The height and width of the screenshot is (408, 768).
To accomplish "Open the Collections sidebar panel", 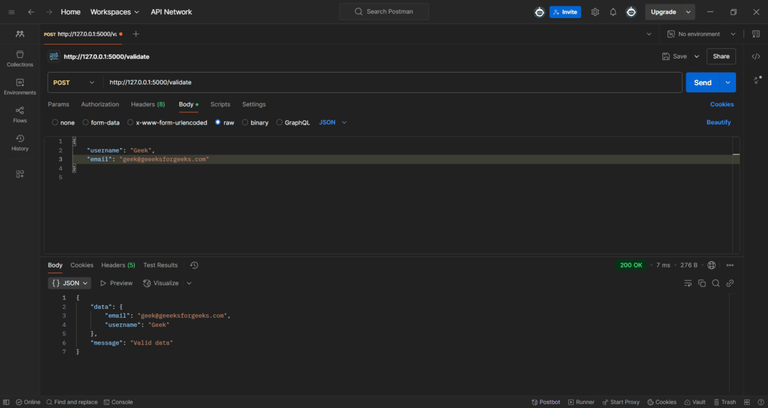I will pos(20,58).
